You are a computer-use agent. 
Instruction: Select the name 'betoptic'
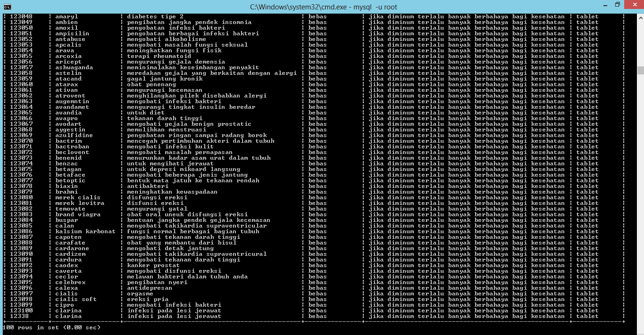70,180
